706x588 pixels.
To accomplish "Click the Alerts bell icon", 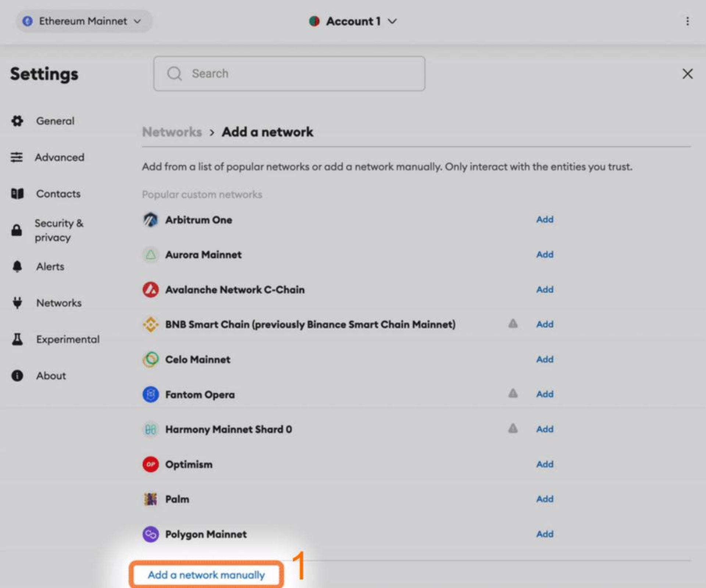I will point(17,267).
